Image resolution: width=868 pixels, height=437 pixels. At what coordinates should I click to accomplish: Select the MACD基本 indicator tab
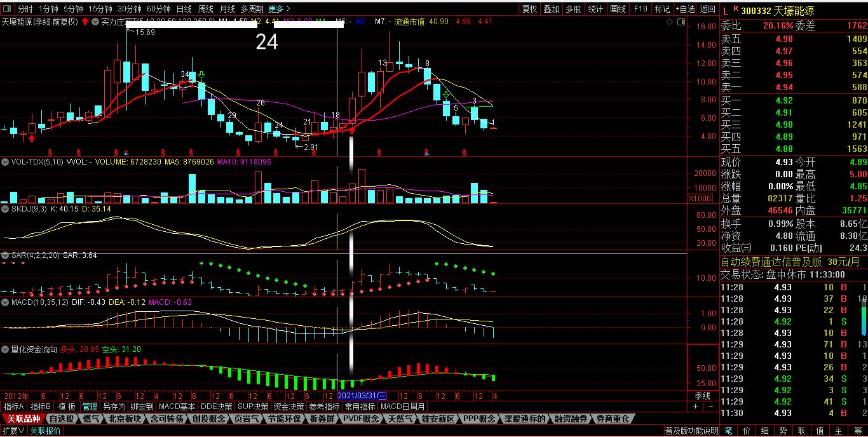[x=177, y=407]
